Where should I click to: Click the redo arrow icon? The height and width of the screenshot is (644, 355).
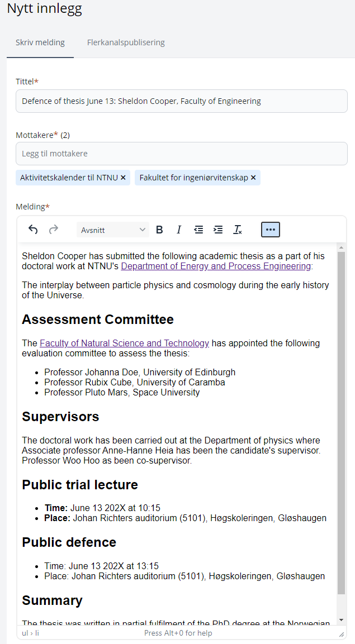[x=54, y=230]
